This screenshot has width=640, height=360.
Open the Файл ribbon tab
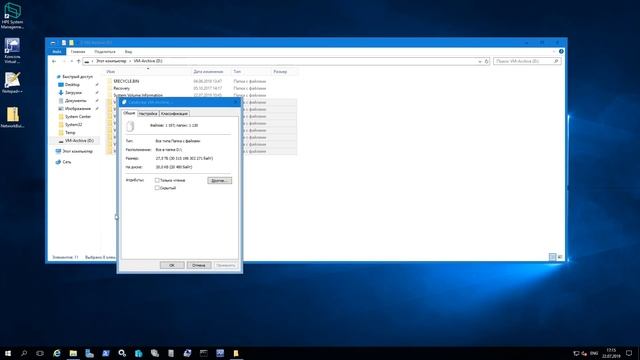57,51
